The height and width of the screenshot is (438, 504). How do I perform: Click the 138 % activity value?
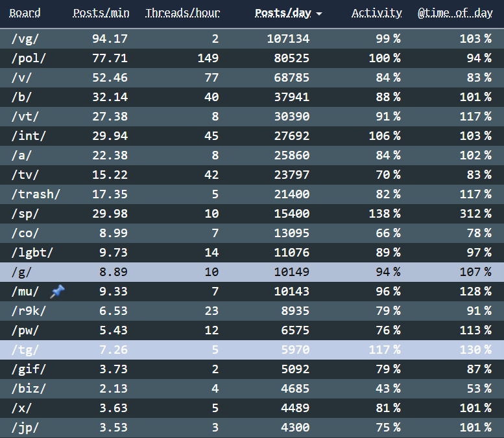[385, 214]
